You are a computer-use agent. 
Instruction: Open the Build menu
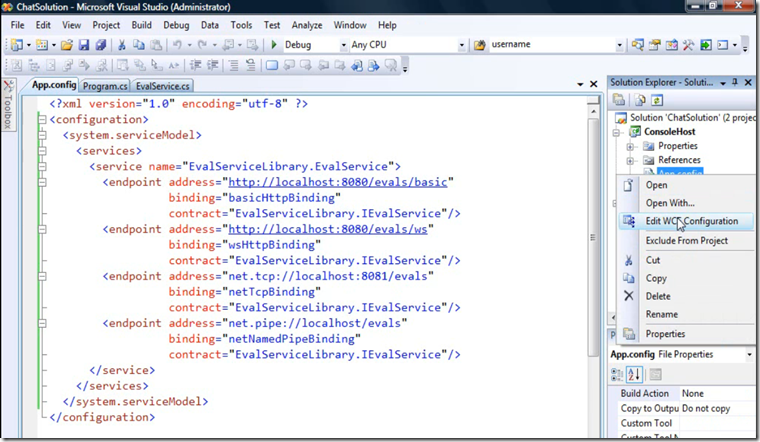(142, 25)
